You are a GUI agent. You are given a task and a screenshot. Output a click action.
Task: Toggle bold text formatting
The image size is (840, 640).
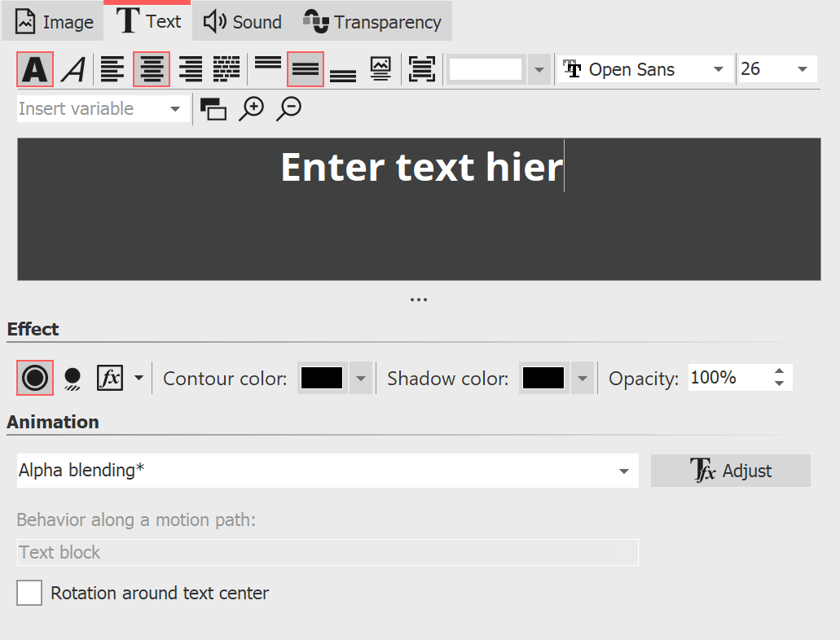33,69
